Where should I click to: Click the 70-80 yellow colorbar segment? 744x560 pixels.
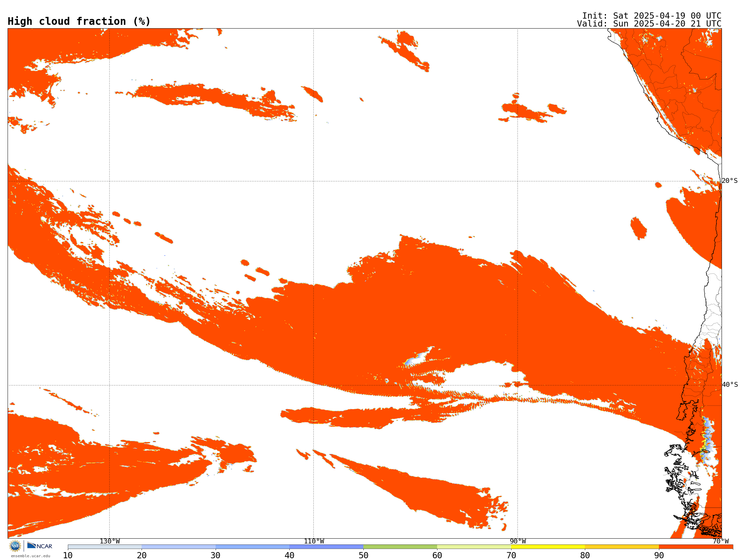548,547
